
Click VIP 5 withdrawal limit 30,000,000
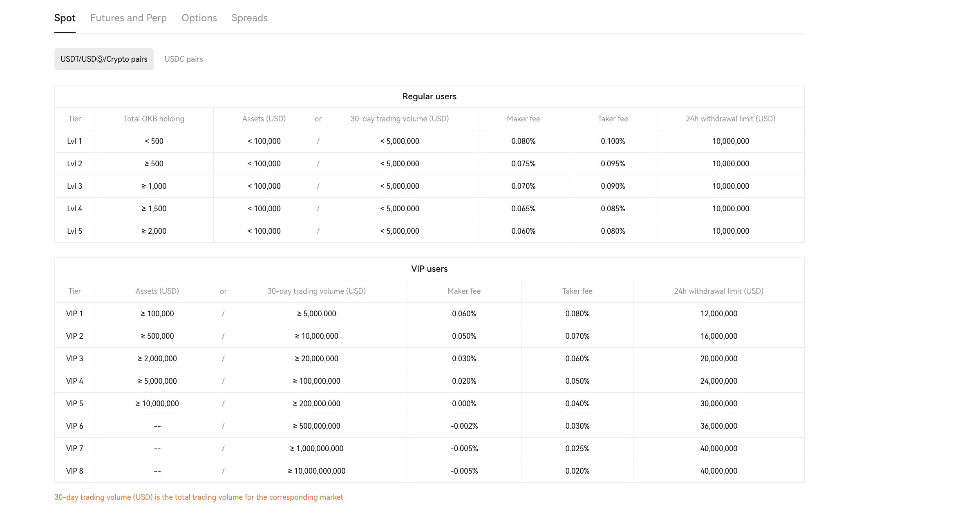click(x=718, y=404)
